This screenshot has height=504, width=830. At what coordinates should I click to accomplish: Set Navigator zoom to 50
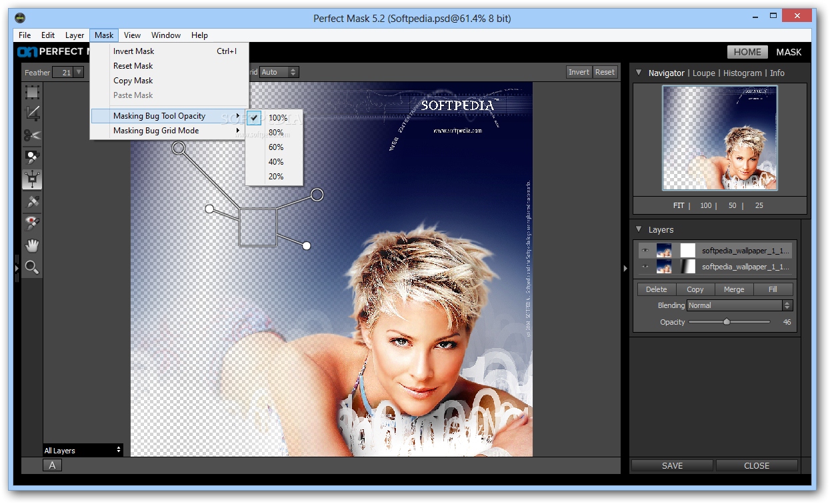coord(733,205)
